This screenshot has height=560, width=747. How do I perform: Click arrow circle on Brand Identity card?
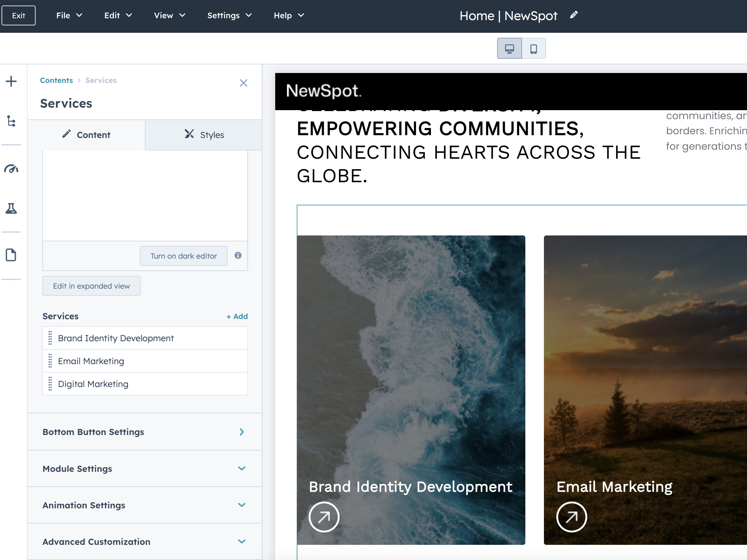(324, 517)
